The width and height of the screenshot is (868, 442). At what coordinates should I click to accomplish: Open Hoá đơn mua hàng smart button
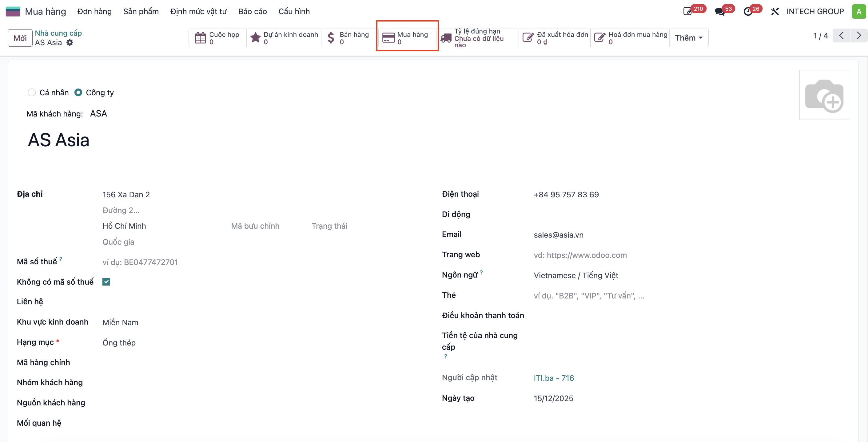(630, 38)
